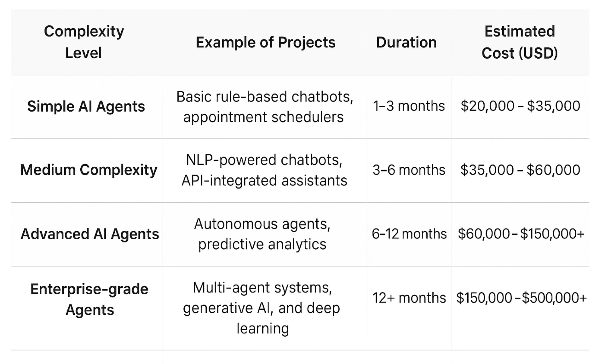Screen dimensions: 605x364
Task: Select the Advanced AI Agents row label
Action: [89, 234]
